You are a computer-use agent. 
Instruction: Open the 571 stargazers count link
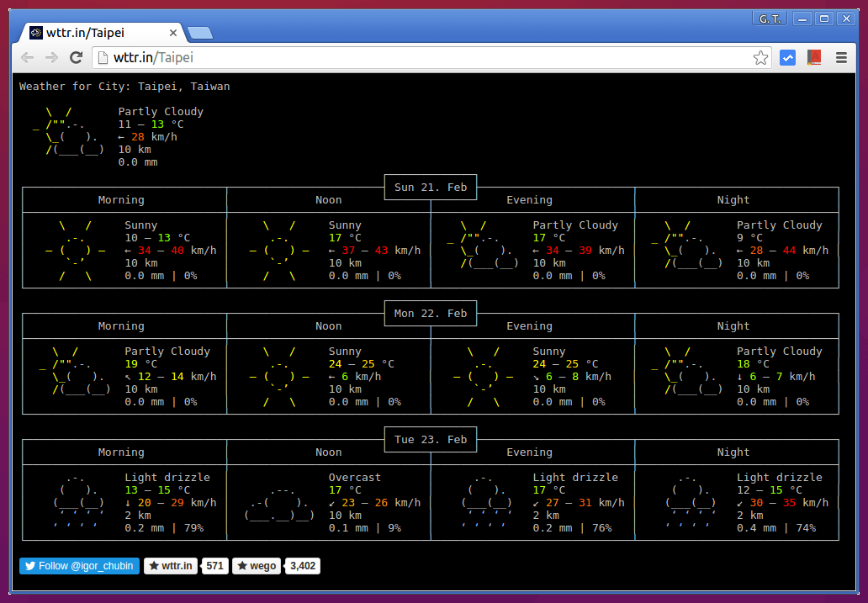click(x=215, y=566)
